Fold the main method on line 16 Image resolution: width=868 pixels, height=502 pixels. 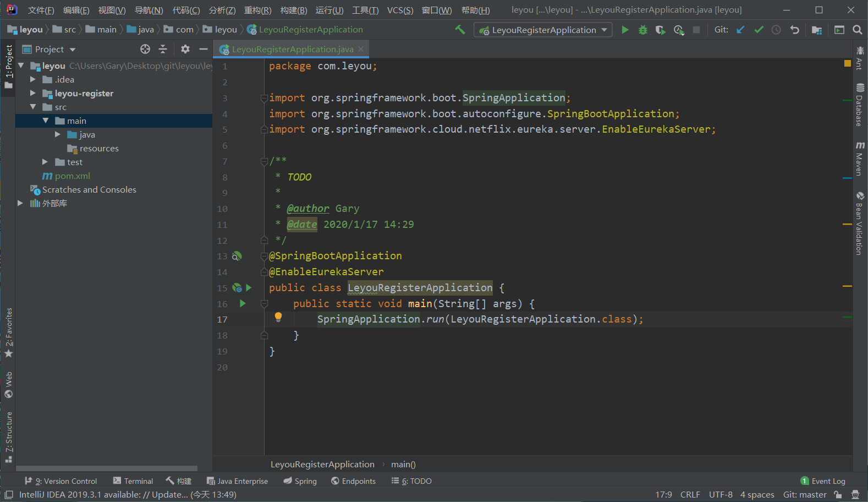point(264,303)
